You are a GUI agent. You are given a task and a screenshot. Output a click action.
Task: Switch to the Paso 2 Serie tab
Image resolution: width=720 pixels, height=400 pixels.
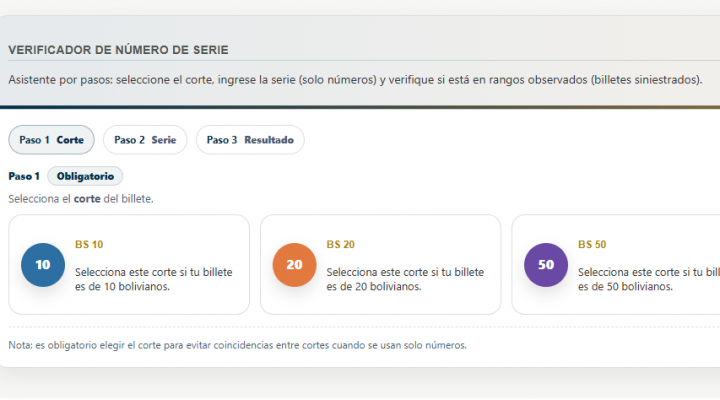point(145,140)
